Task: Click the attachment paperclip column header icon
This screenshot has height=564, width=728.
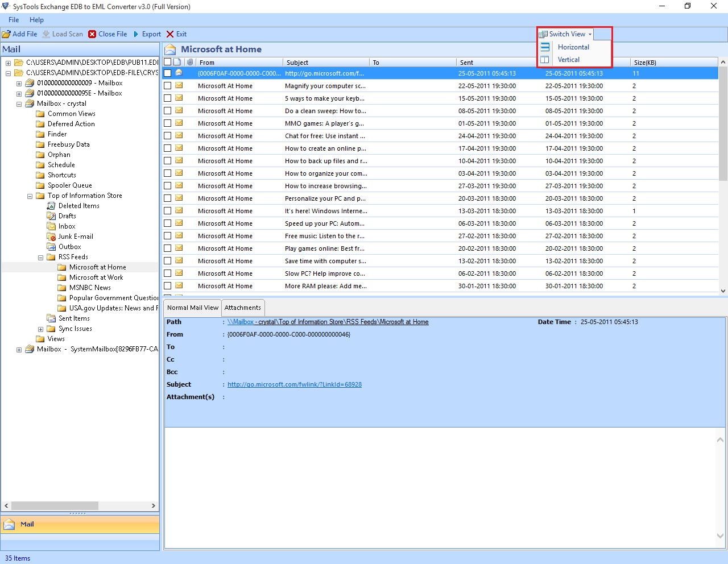Action: click(190, 62)
